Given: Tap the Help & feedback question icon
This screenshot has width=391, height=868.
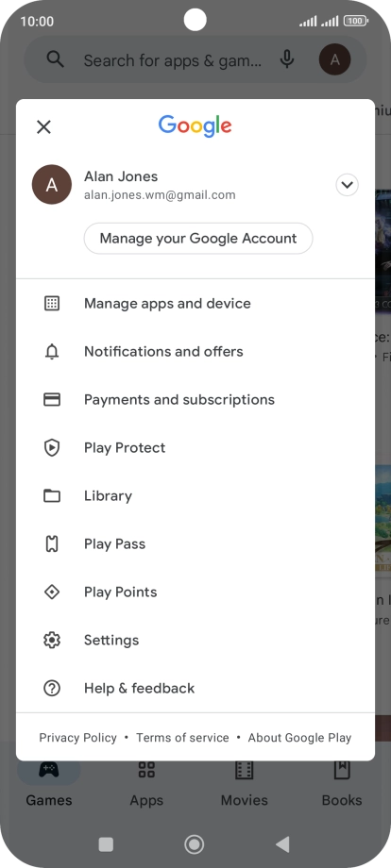Looking at the screenshot, I should point(52,689).
